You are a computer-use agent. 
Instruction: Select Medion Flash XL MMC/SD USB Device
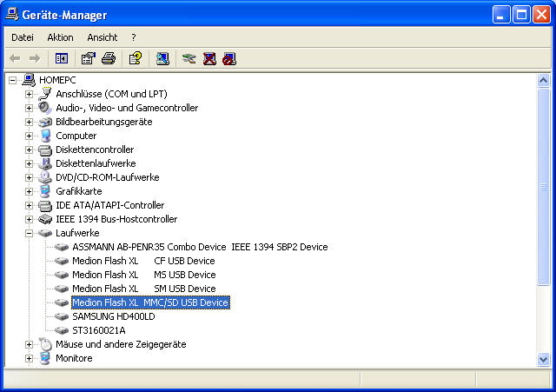coord(150,302)
